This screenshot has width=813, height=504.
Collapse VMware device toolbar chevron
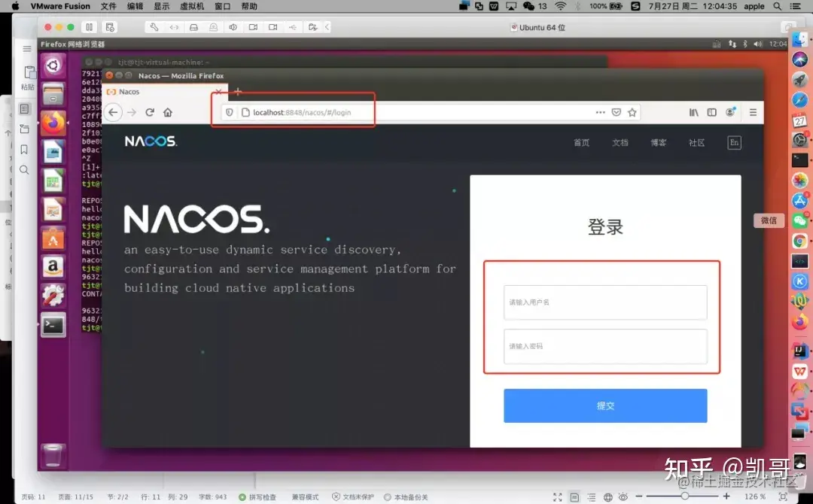[x=327, y=27]
